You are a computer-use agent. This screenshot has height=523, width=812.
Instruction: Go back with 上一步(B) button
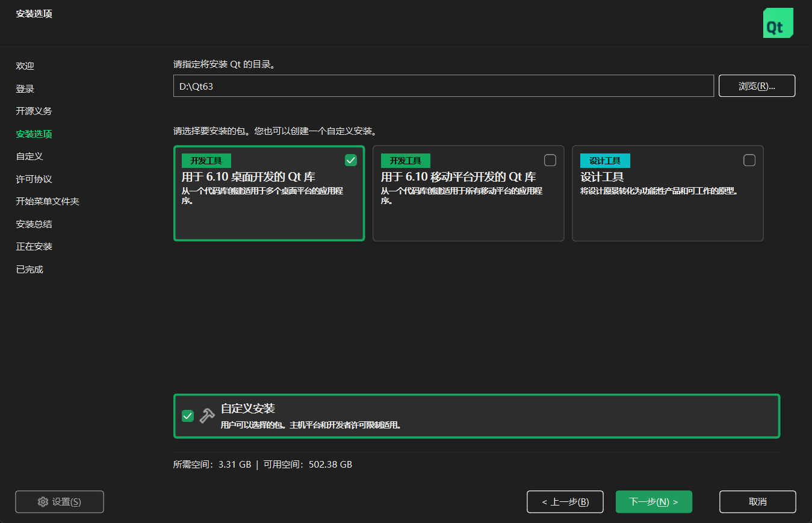click(565, 502)
